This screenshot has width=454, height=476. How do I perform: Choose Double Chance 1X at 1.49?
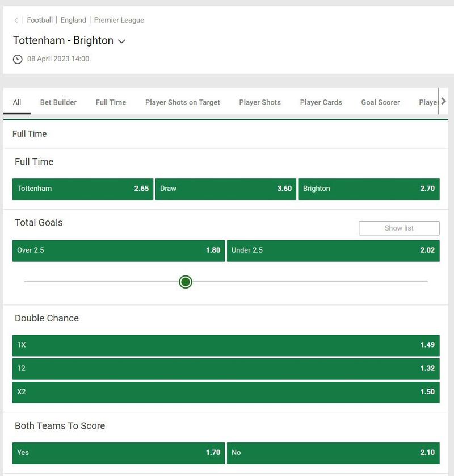(x=226, y=345)
